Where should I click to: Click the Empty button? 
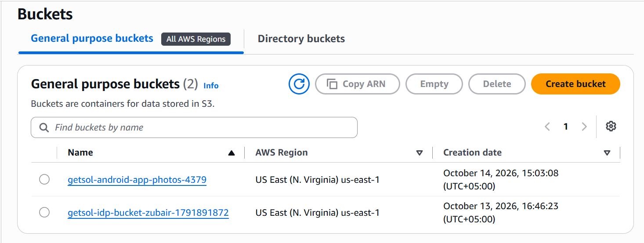pyautogui.click(x=434, y=84)
